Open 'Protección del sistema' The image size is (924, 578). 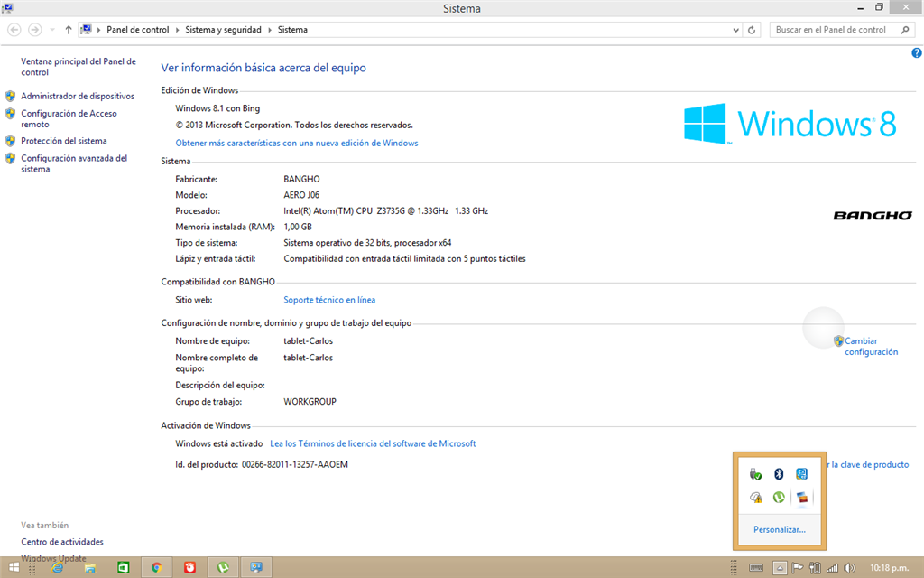click(x=64, y=141)
